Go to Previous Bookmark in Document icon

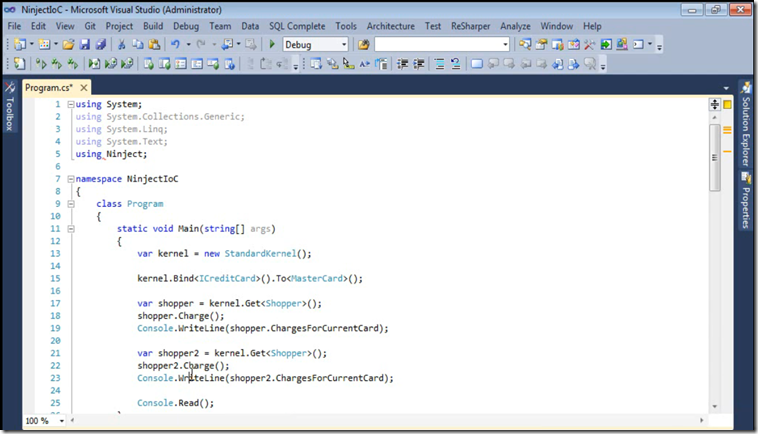(x=557, y=64)
